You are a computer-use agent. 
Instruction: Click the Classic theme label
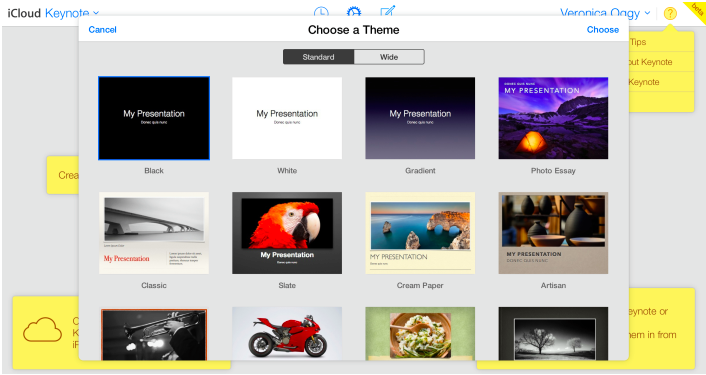154,285
